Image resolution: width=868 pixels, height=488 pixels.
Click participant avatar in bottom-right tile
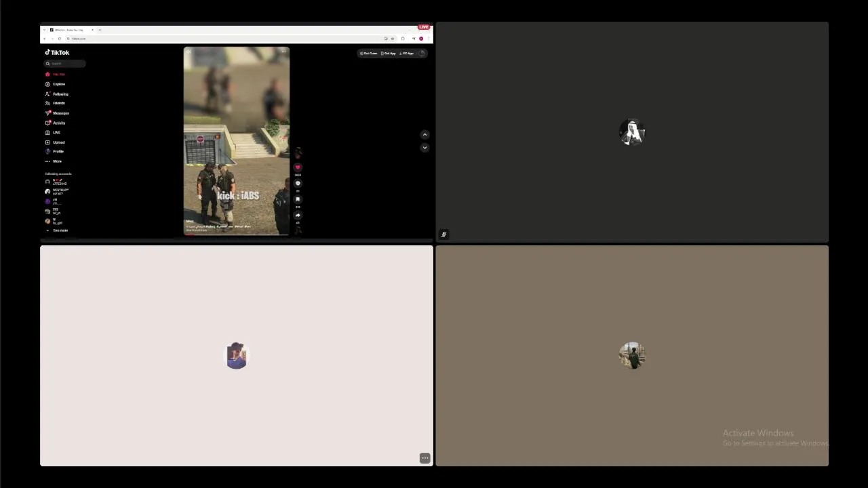(x=632, y=356)
